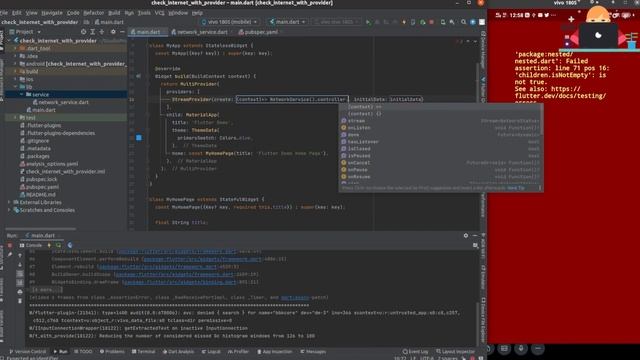Open the Logcat tool window button
640x360 pixels.
pyautogui.click(x=211, y=351)
